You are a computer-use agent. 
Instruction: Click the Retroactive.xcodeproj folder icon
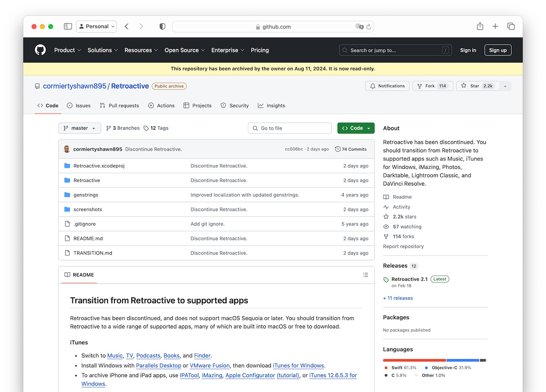67,166
